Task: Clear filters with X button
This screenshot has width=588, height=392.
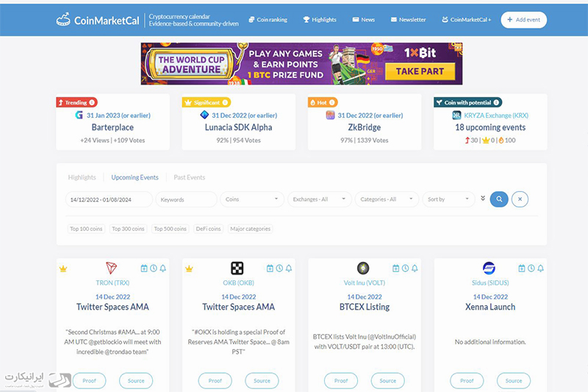Action: (x=520, y=199)
